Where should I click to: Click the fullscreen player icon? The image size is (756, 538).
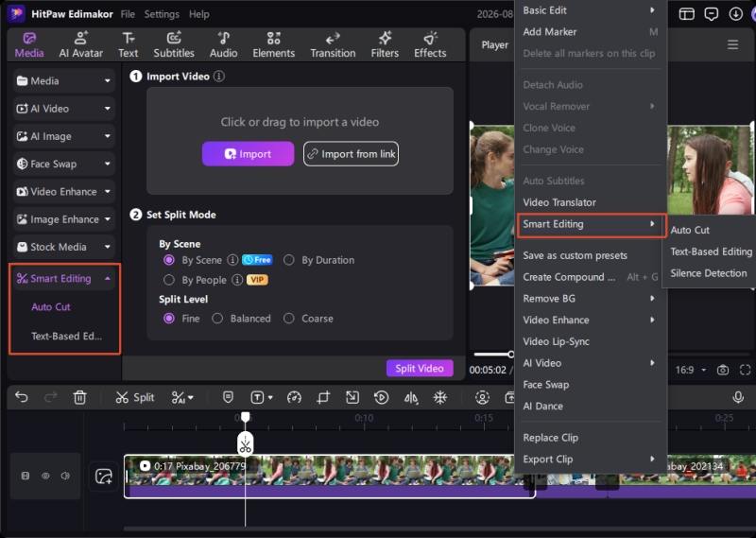click(x=745, y=370)
